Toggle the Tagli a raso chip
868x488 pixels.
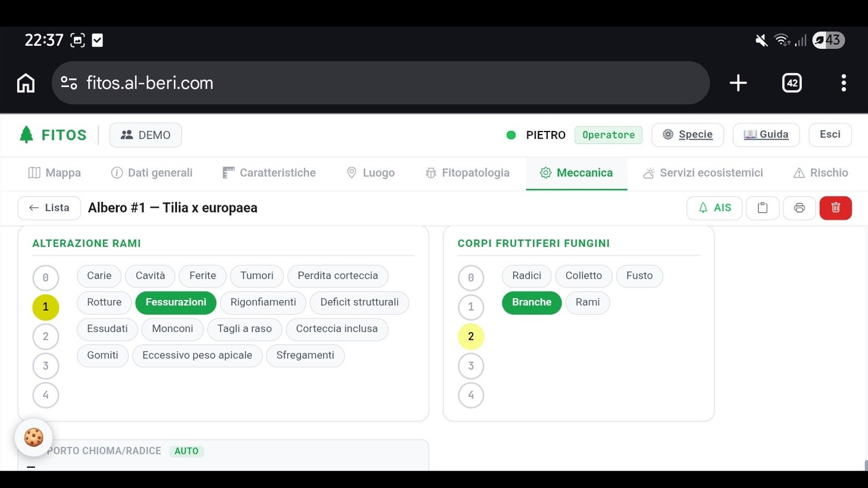tap(245, 329)
